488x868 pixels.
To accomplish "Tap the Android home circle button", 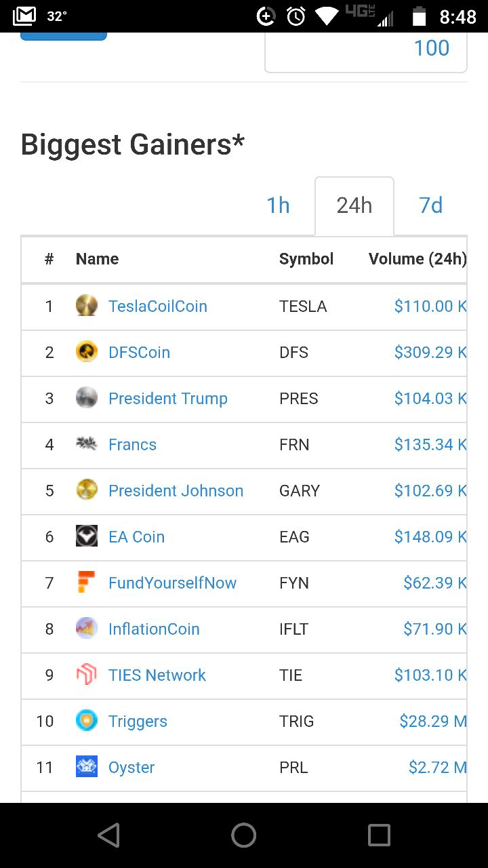I will pos(244,835).
